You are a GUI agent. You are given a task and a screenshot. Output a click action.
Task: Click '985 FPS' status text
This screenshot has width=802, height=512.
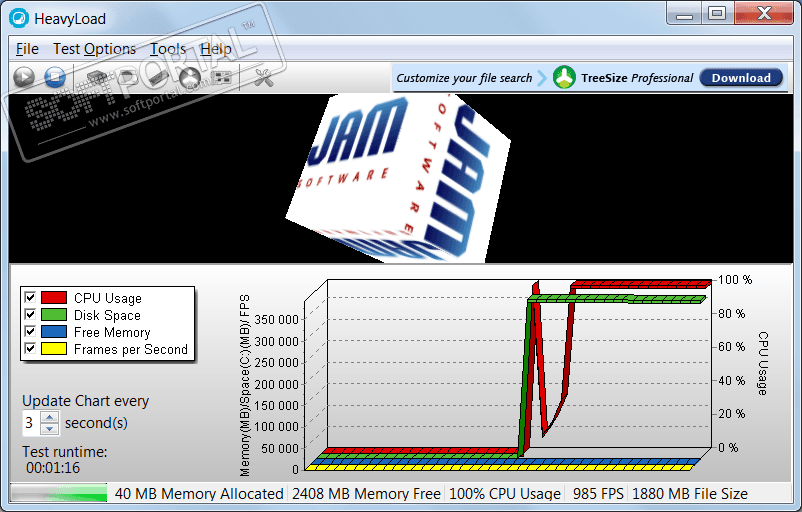tap(598, 494)
